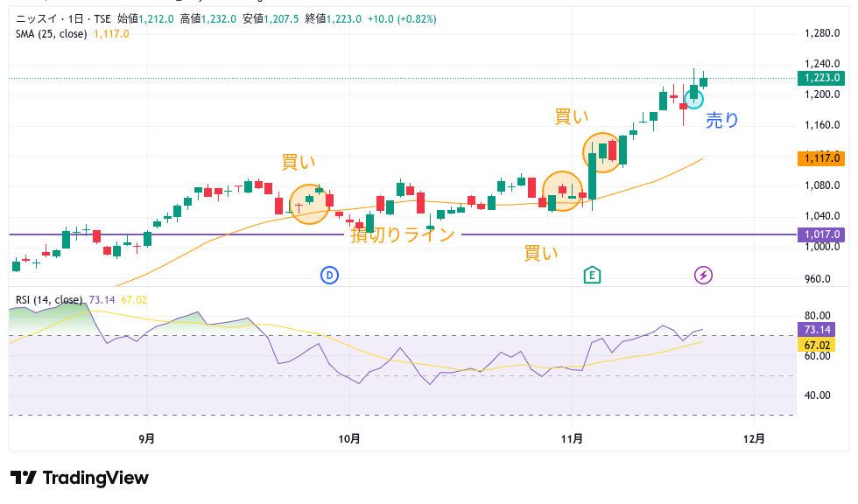Click the green earnings "E" marker
The width and height of the screenshot is (858, 504).
593,276
